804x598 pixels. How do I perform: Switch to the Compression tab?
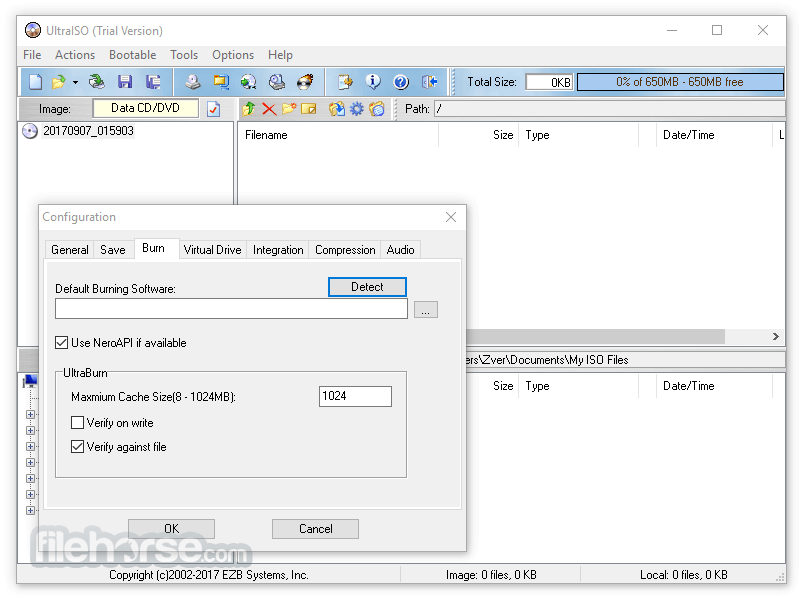[345, 250]
